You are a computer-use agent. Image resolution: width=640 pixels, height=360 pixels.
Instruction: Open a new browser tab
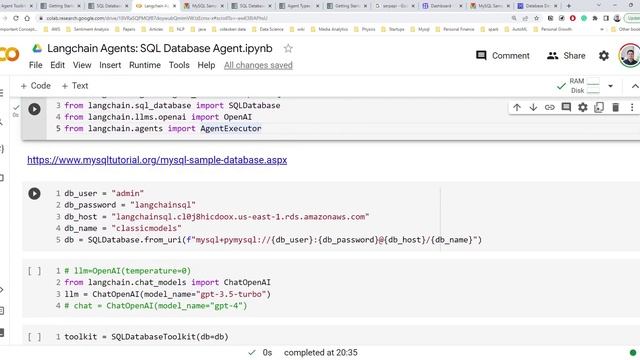(569, 6)
